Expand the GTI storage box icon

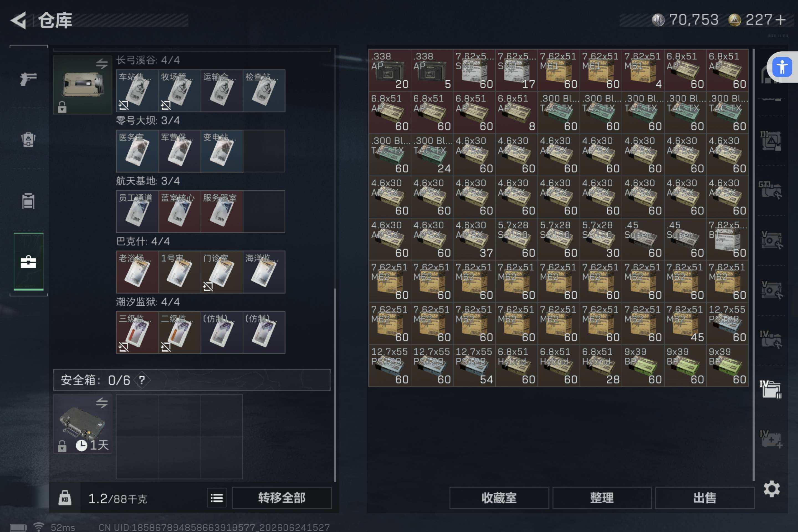point(771,190)
